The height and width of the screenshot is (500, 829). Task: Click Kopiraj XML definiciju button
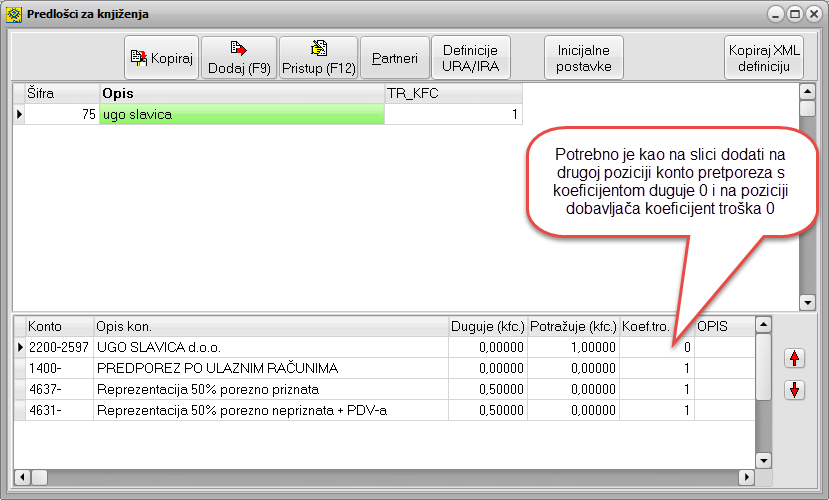(x=765, y=59)
